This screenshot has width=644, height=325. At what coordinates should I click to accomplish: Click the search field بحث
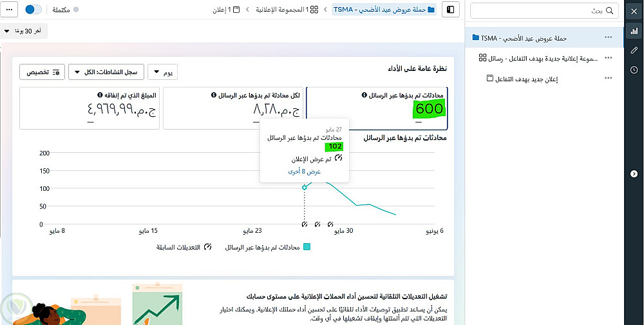coord(544,11)
